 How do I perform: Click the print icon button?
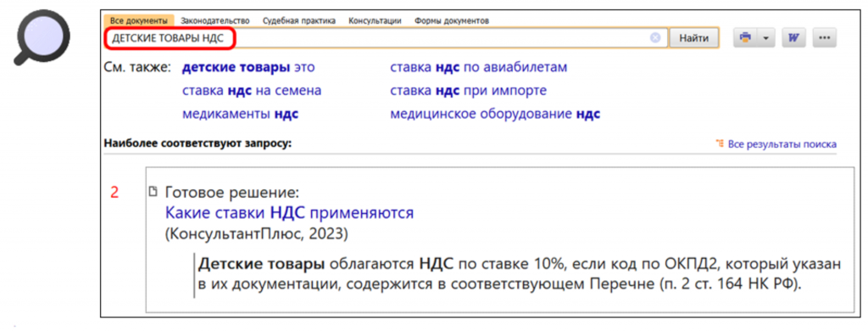click(746, 37)
